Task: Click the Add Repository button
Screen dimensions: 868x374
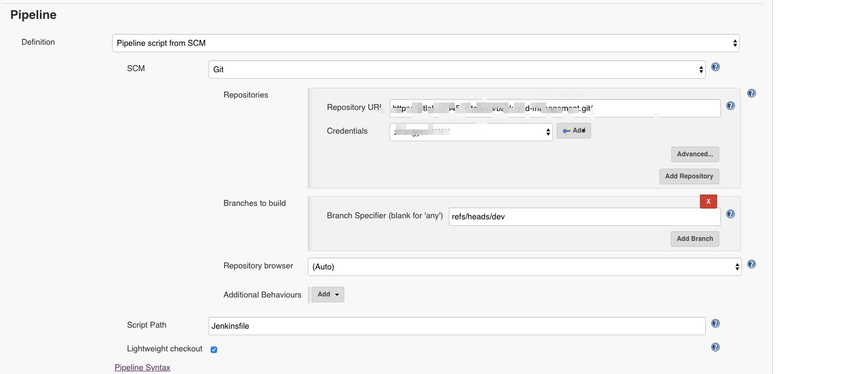Action: coord(689,176)
